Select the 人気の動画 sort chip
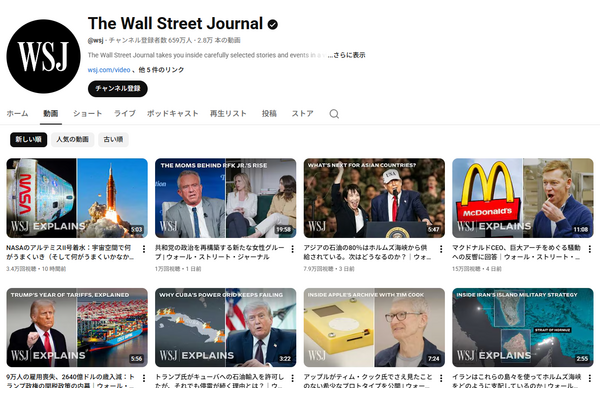Image resolution: width=600 pixels, height=400 pixels. click(73, 139)
